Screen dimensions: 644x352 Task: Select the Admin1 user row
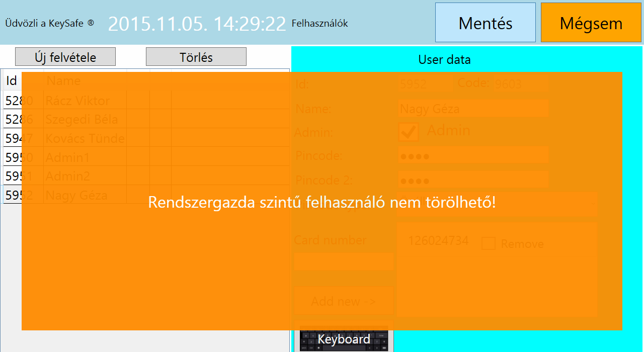[146, 157]
